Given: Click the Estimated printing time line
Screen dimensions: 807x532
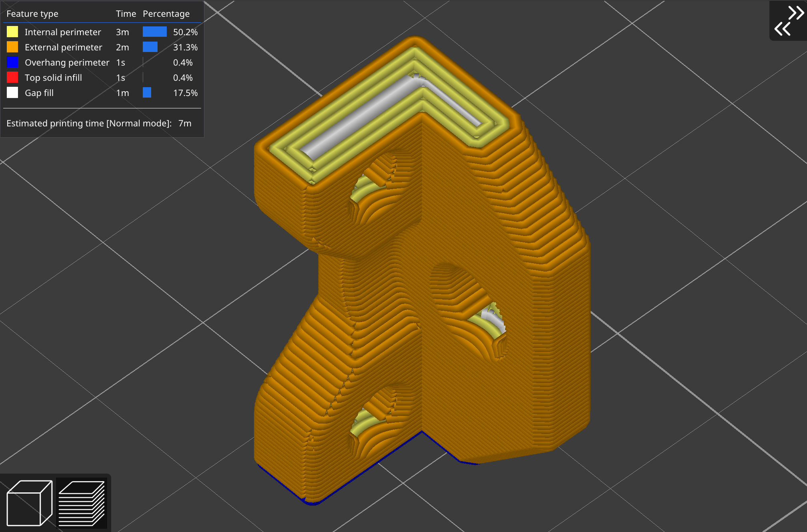Looking at the screenshot, I should coord(99,123).
